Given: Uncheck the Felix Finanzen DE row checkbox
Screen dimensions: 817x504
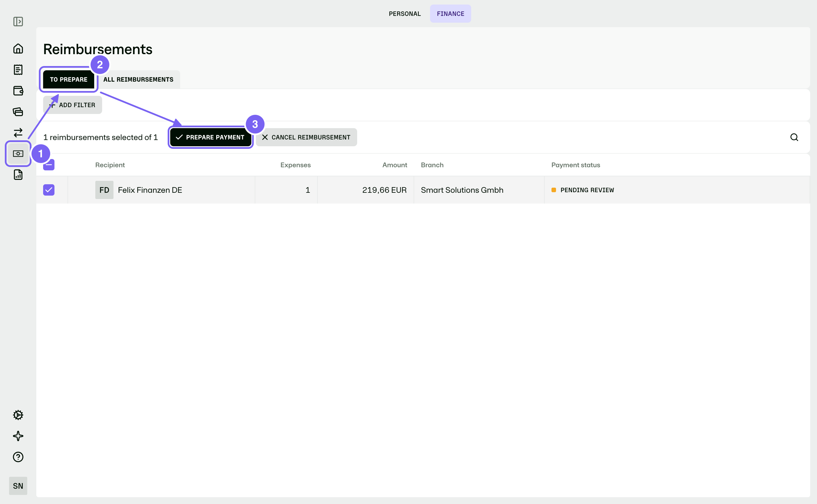Looking at the screenshot, I should pos(49,190).
